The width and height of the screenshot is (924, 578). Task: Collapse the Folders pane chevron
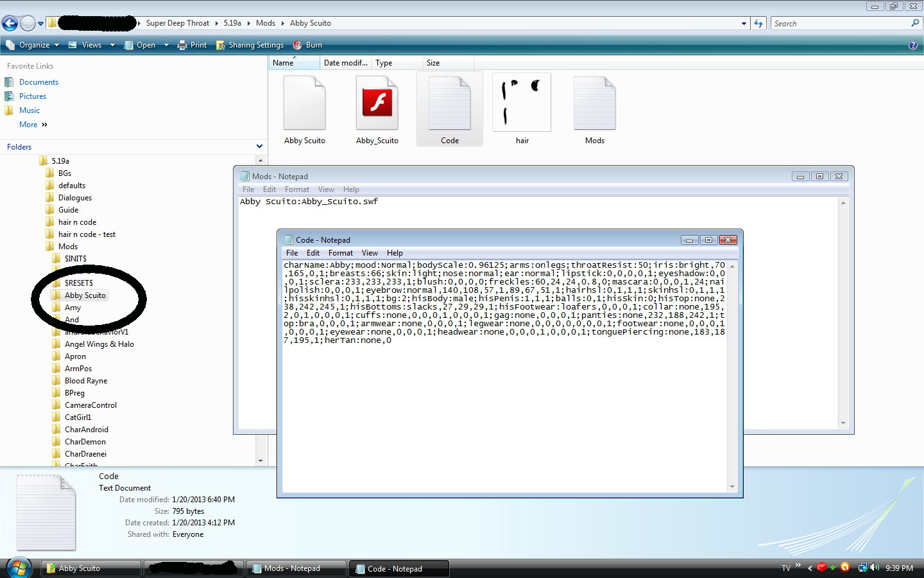pyautogui.click(x=259, y=146)
